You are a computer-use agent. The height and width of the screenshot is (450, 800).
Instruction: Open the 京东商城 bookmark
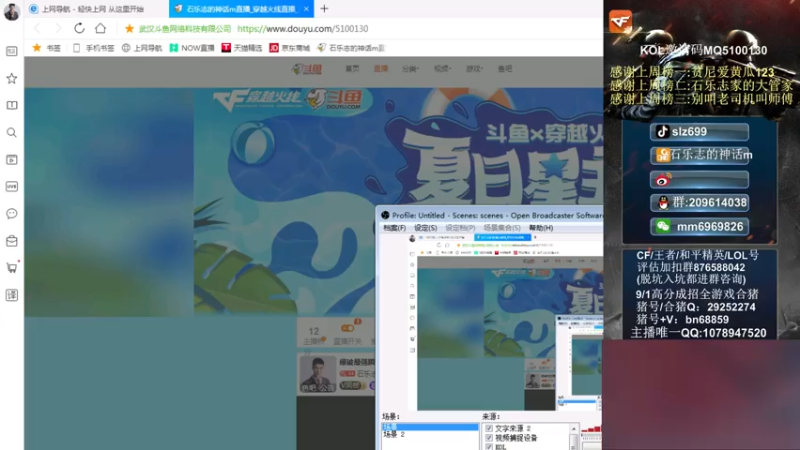(290, 48)
